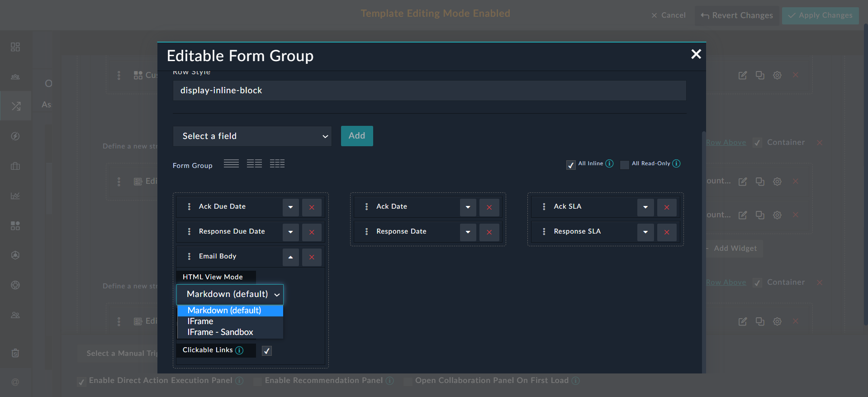Expand Response Date field options

(x=468, y=232)
